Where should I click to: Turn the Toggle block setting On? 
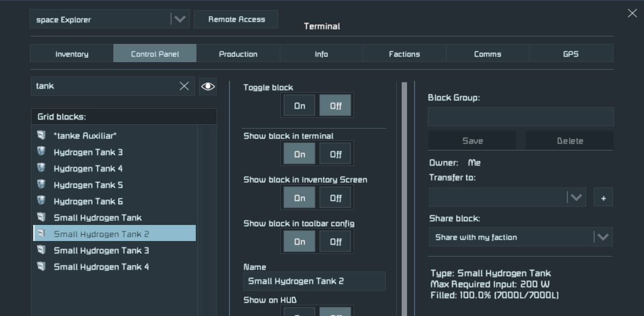[x=299, y=106]
